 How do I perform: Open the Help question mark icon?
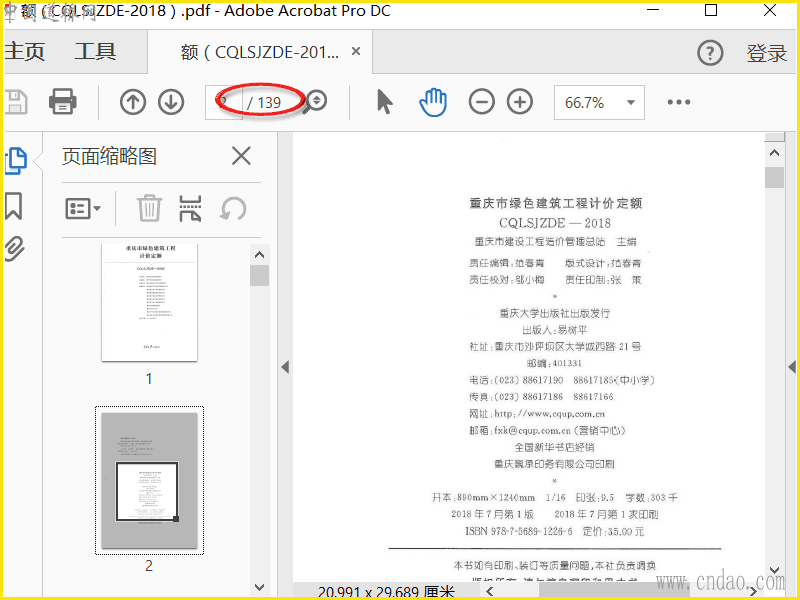click(x=710, y=53)
